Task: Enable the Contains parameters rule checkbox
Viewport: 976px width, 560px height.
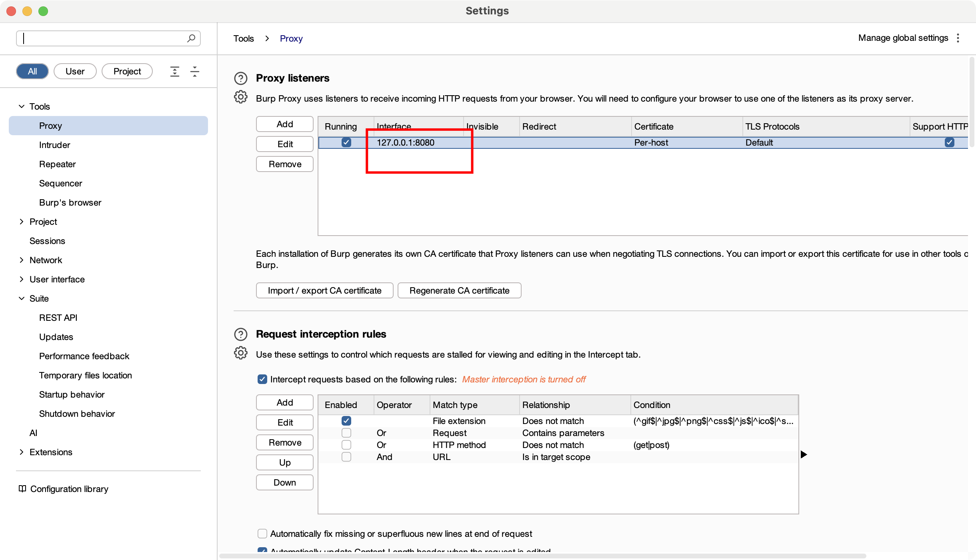Action: click(346, 433)
